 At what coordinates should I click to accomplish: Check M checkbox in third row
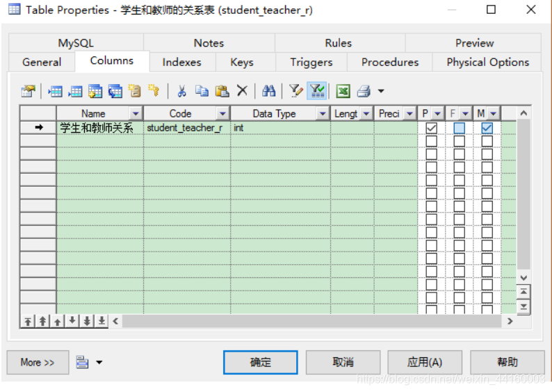[x=487, y=154]
